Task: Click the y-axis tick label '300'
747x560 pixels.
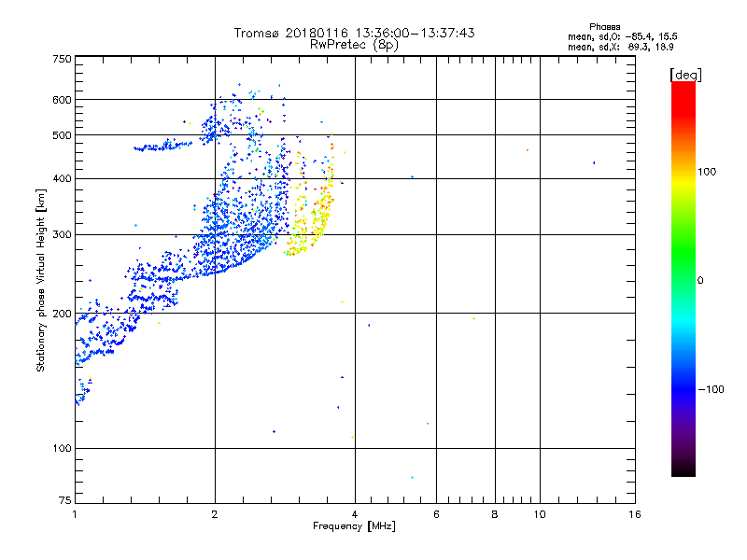Action: pyautogui.click(x=63, y=234)
